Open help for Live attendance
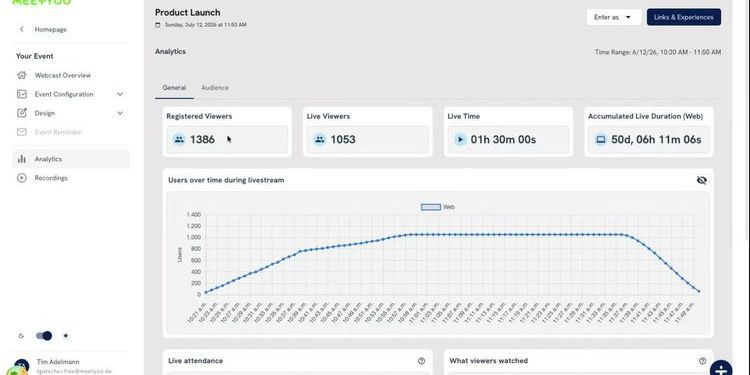 click(x=421, y=361)
